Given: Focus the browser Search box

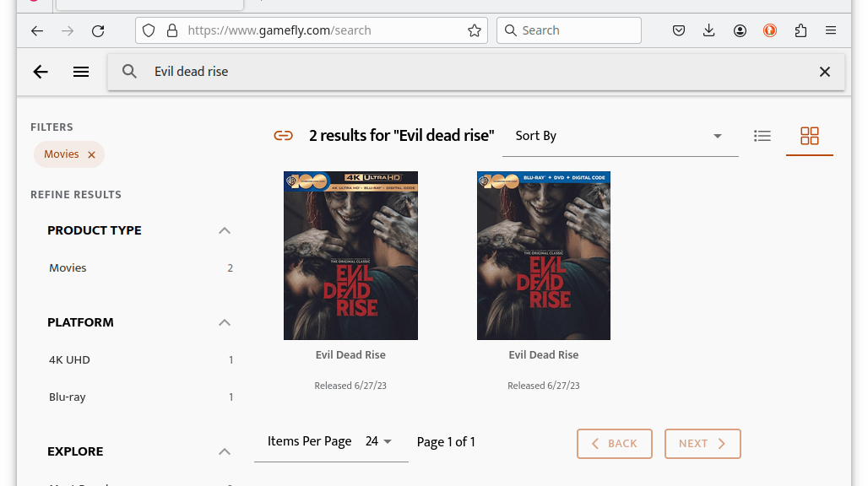Looking at the screenshot, I should (x=569, y=30).
